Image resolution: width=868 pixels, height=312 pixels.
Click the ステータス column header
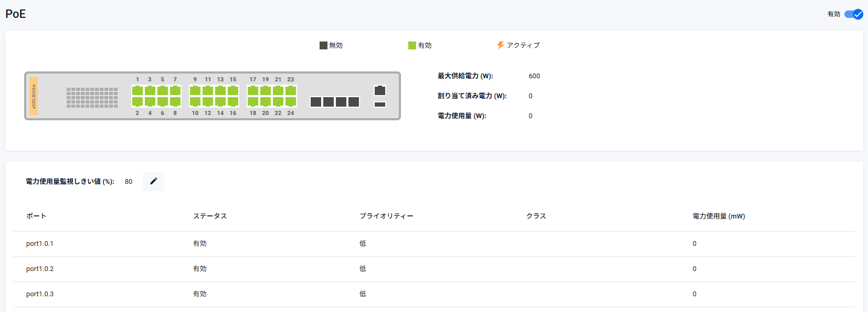tap(210, 216)
